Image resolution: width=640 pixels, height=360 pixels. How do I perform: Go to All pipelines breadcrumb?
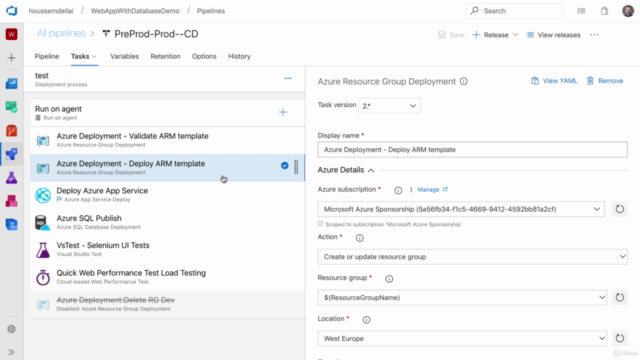click(61, 33)
